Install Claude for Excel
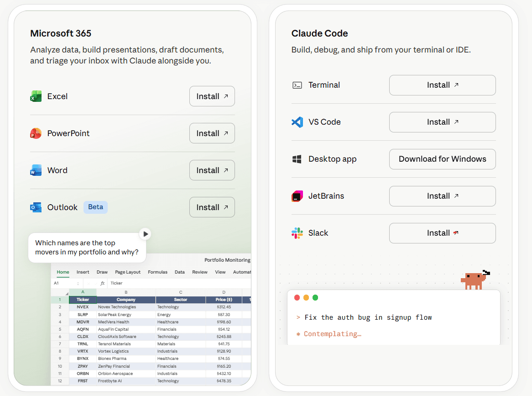 [212, 96]
